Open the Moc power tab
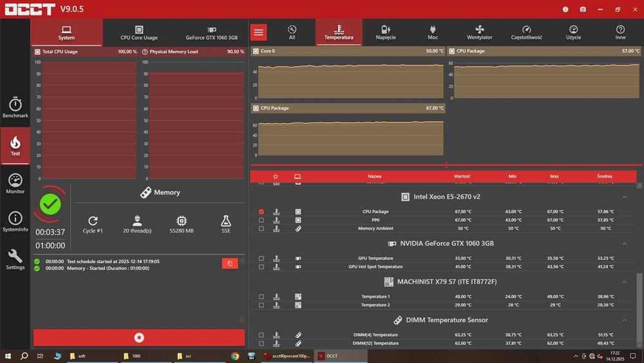The image size is (644, 363). [433, 32]
